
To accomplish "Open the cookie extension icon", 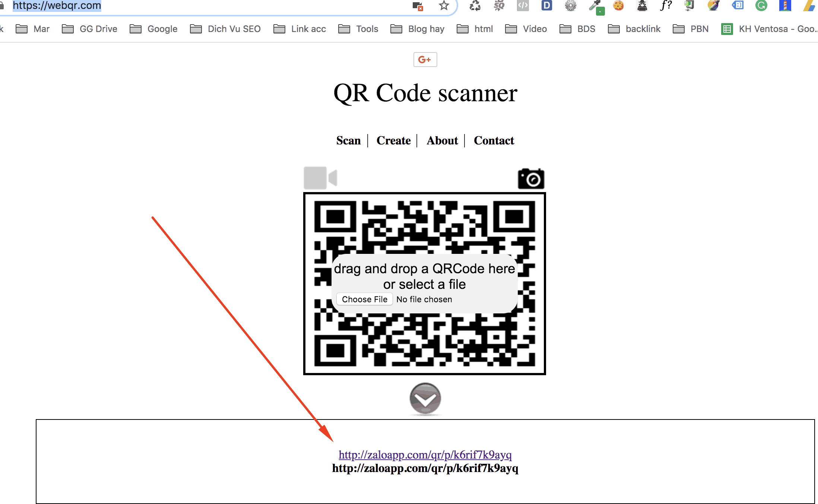I will [x=618, y=6].
